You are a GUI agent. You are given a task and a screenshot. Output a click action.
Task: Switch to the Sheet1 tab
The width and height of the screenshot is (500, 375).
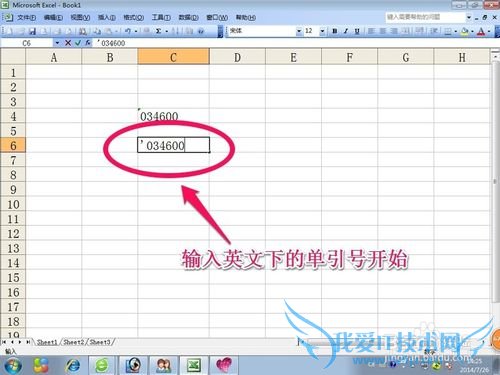[x=47, y=342]
